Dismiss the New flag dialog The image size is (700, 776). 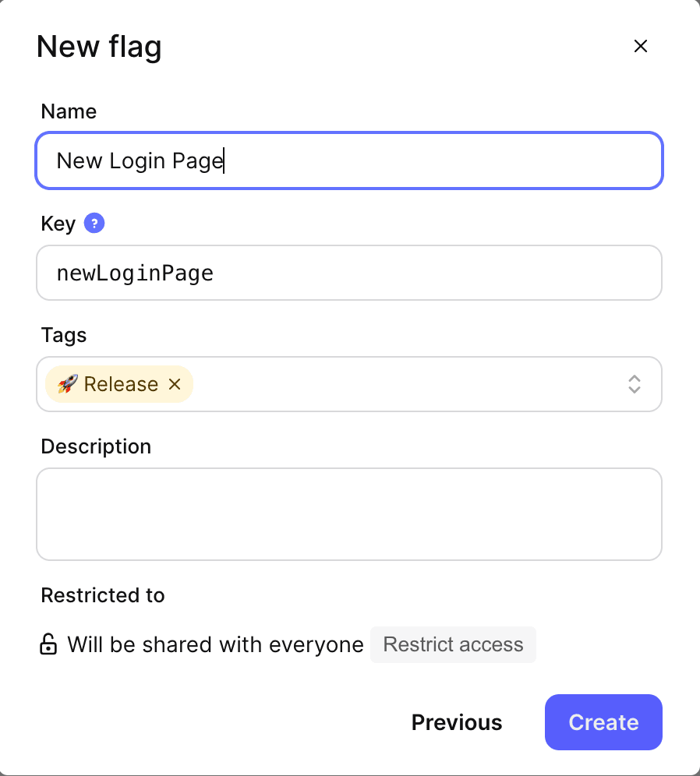(640, 46)
